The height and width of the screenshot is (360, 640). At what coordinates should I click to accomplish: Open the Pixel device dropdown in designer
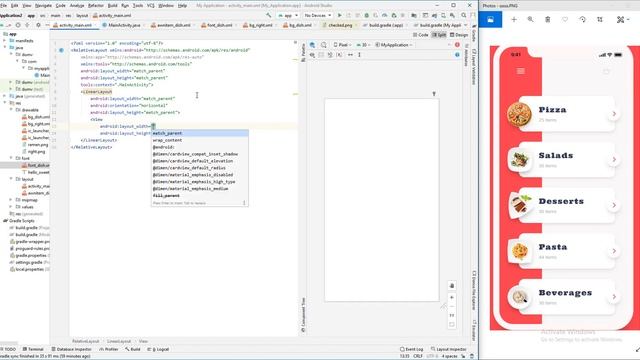pos(342,45)
